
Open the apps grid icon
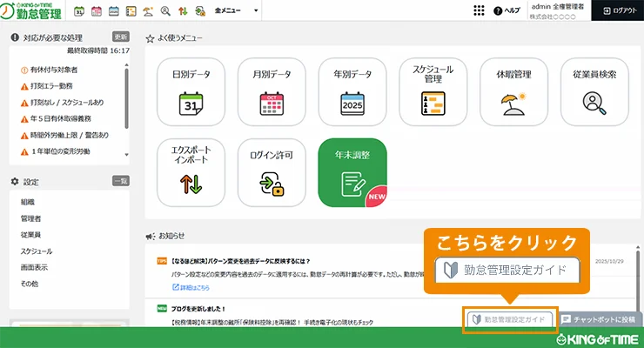[479, 10]
